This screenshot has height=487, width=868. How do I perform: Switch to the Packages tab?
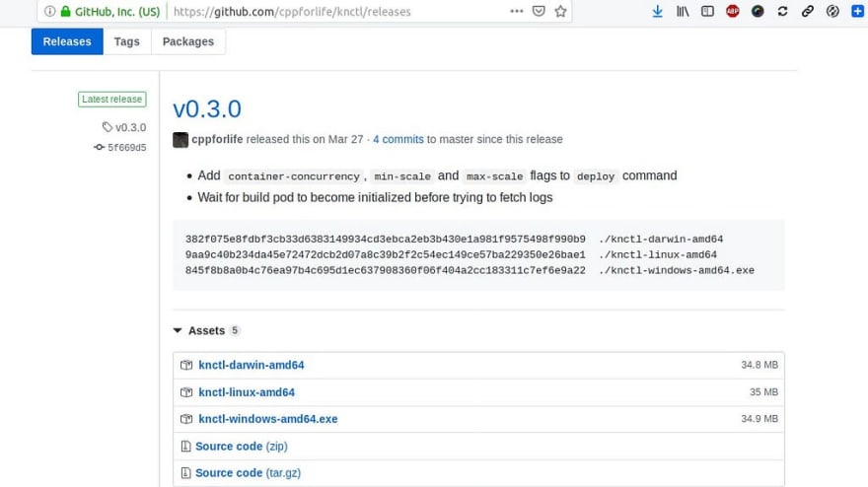(188, 41)
